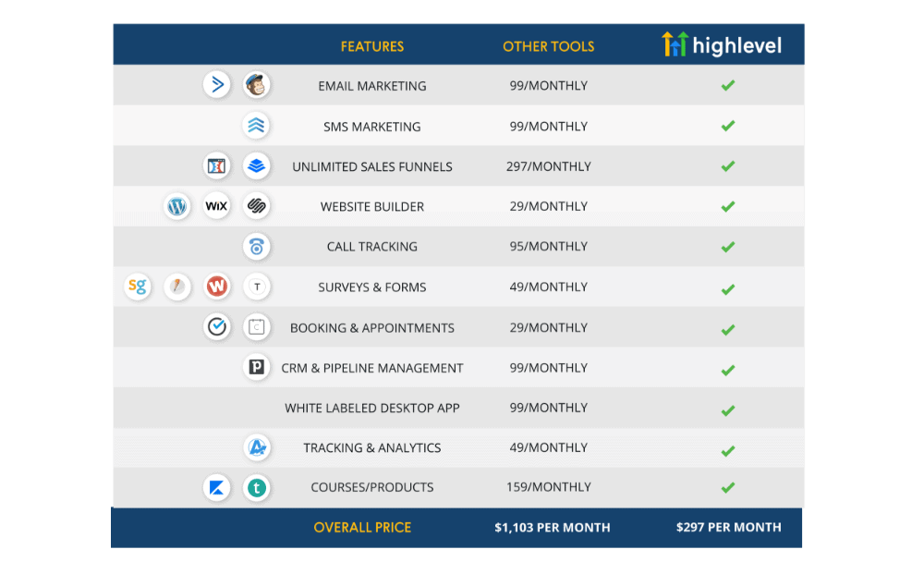This screenshot has height=574, width=924.
Task: Click the 159/MONTHLY price cell
Action: pos(548,487)
